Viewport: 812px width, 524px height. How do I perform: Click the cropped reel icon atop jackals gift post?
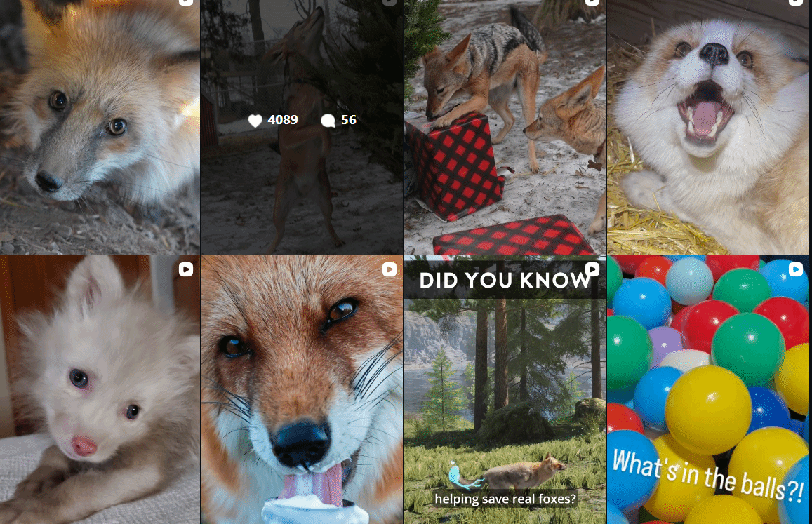[592, 2]
